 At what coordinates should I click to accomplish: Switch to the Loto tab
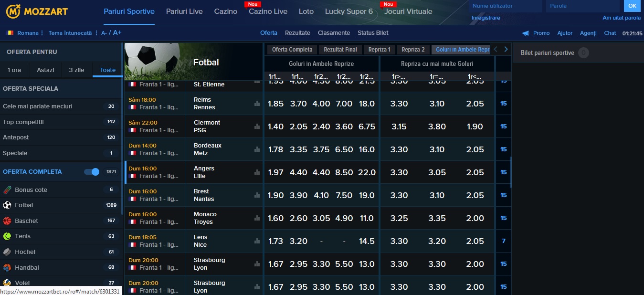tap(306, 11)
